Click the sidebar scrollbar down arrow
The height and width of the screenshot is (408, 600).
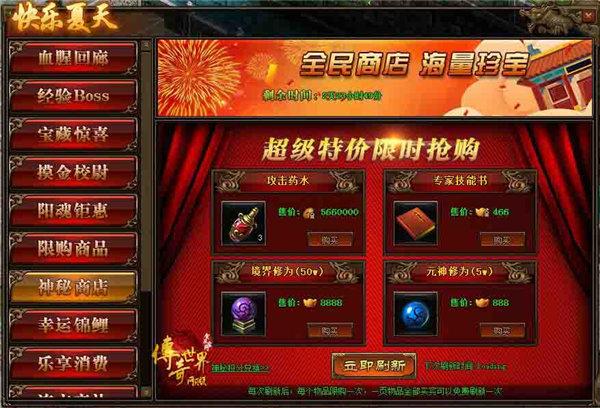[x=146, y=392]
